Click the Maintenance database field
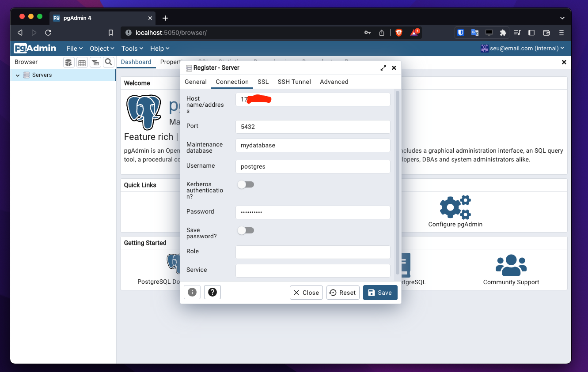588x372 pixels. (313, 145)
